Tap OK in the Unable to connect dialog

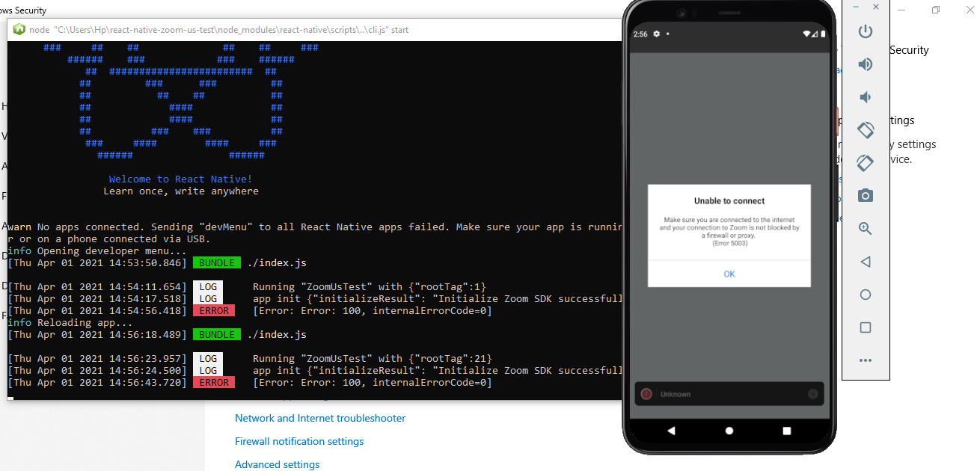pyautogui.click(x=729, y=274)
